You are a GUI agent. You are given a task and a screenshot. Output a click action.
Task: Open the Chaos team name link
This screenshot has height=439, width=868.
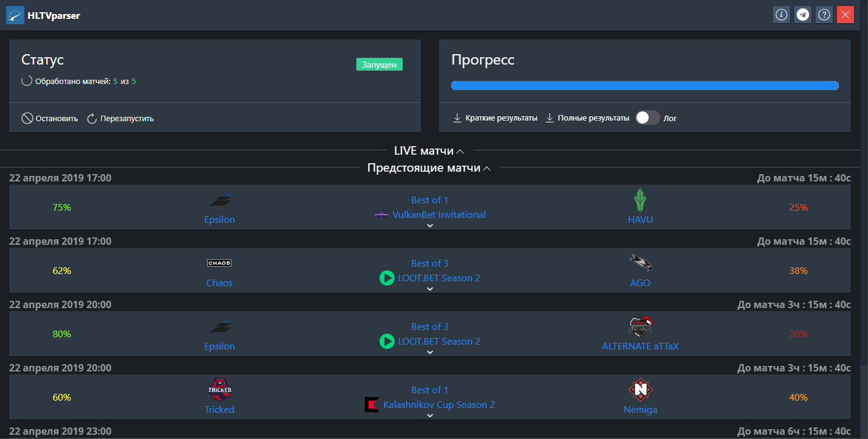[x=219, y=283]
